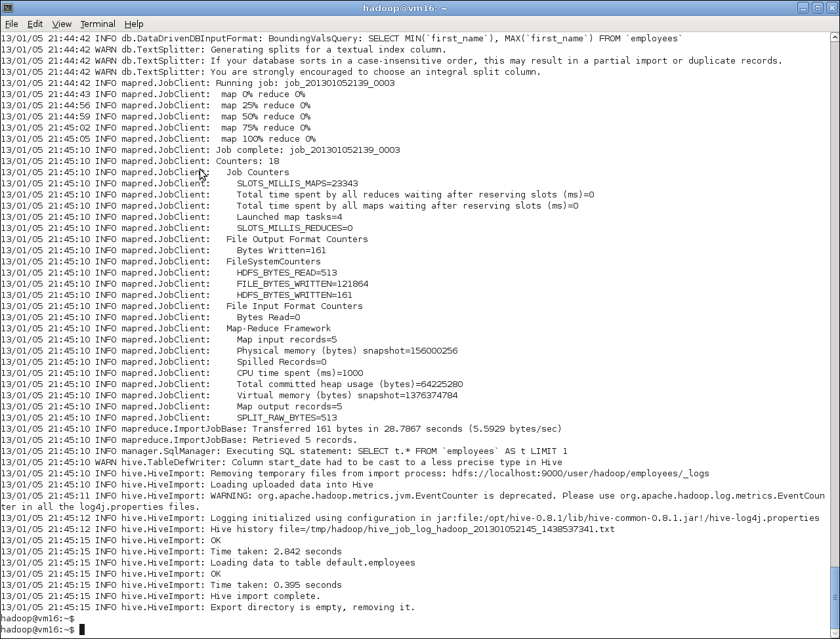The width and height of the screenshot is (840, 639).
Task: Click the scrollbar up arrow
Action: click(x=835, y=37)
